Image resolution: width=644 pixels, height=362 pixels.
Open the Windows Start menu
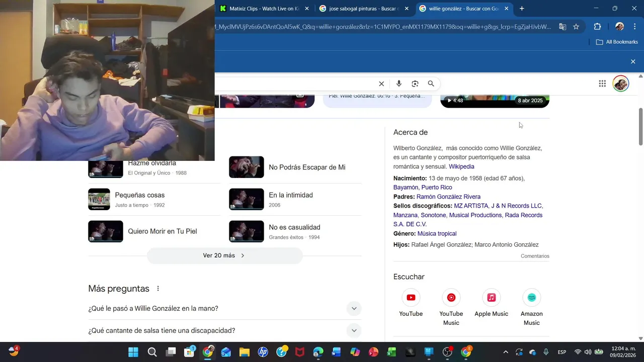pyautogui.click(x=133, y=352)
